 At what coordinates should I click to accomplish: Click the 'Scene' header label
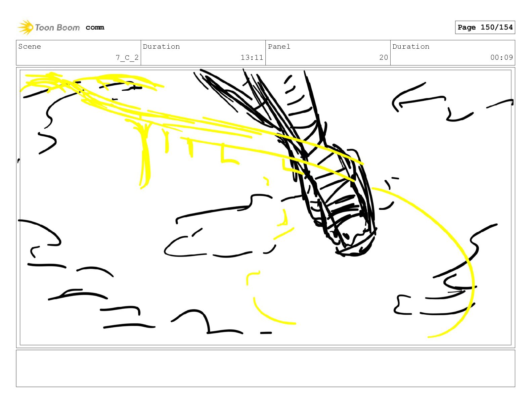click(30, 46)
